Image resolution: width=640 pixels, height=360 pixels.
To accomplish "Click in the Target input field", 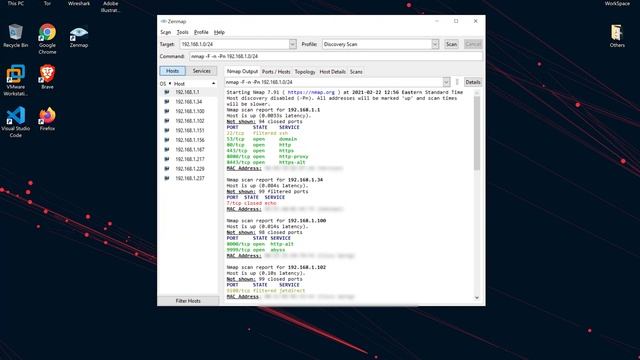I will 234,44.
